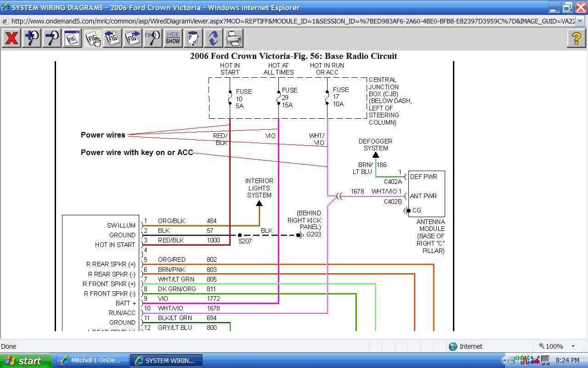Screen dimensions: 588x368
Task: Click the DEF PWR pin label
Action: click(424, 177)
